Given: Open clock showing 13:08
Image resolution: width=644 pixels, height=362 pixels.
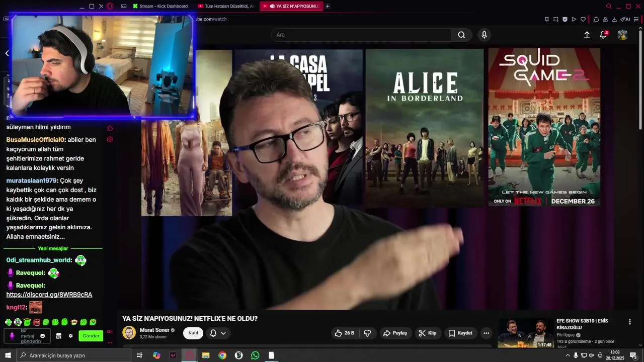Looking at the screenshot, I should 615,355.
